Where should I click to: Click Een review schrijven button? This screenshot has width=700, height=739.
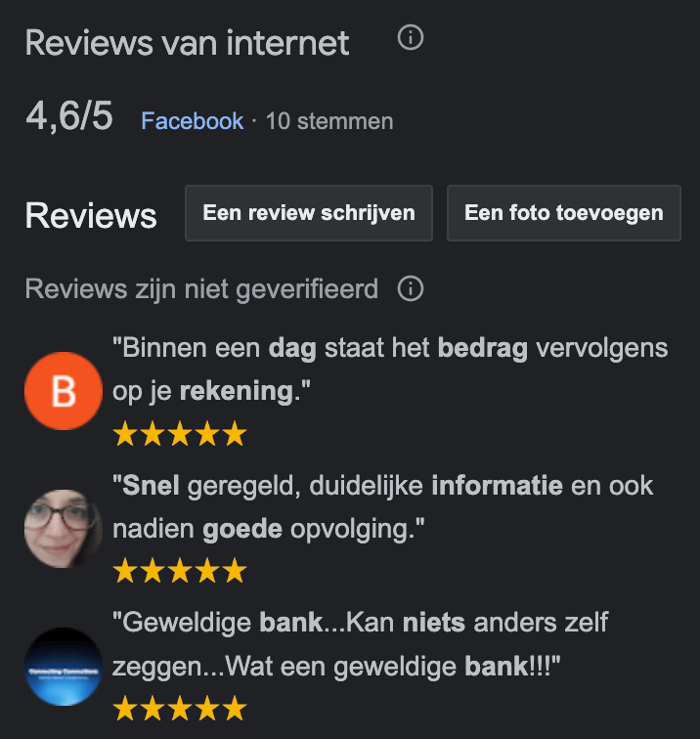click(309, 213)
